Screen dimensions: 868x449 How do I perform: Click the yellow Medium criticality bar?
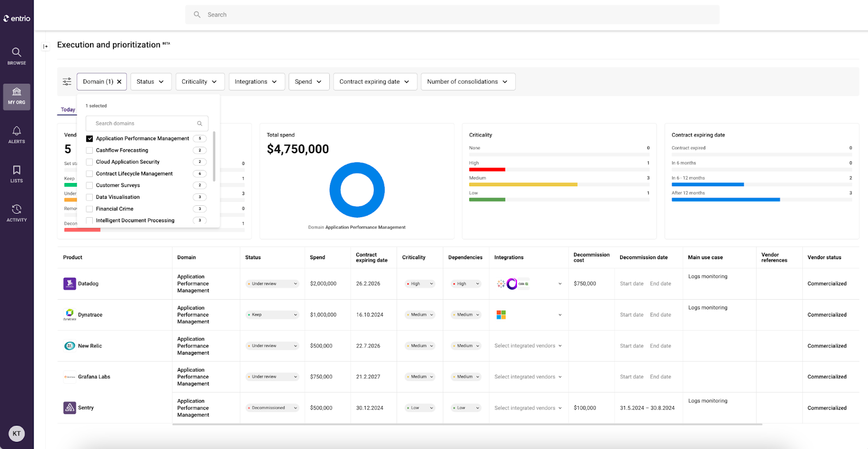[523, 185]
